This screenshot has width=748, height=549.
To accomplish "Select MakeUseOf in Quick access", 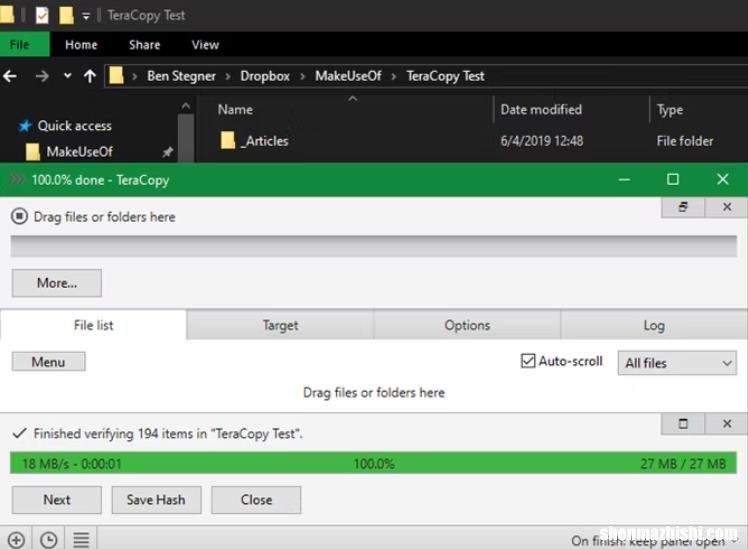I will [79, 152].
